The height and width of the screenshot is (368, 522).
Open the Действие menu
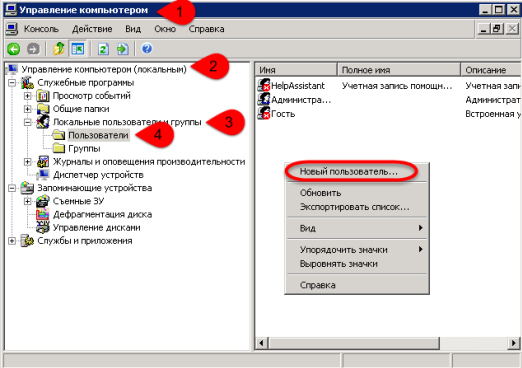coord(92,29)
